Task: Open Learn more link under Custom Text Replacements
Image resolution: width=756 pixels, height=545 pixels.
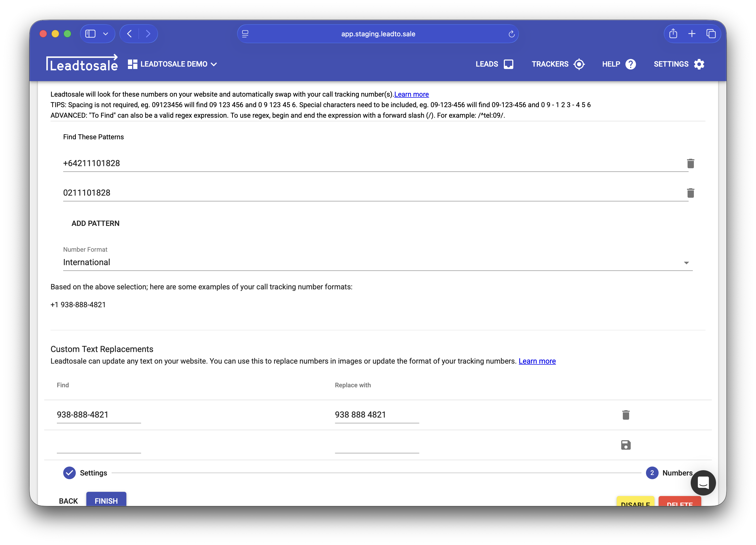Action: coord(537,361)
